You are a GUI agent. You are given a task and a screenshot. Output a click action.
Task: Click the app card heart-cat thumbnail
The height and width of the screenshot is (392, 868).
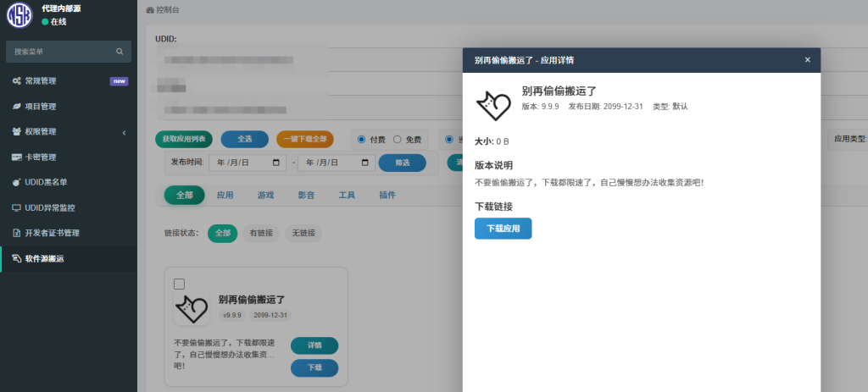tap(192, 308)
